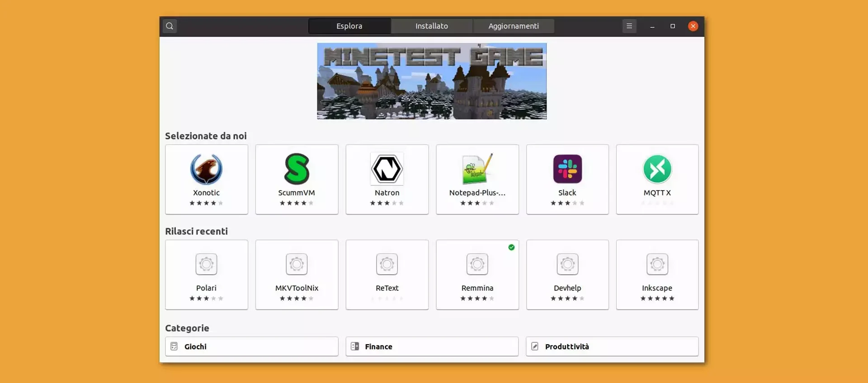
Task: Switch to the Esplora tab
Action: (349, 26)
